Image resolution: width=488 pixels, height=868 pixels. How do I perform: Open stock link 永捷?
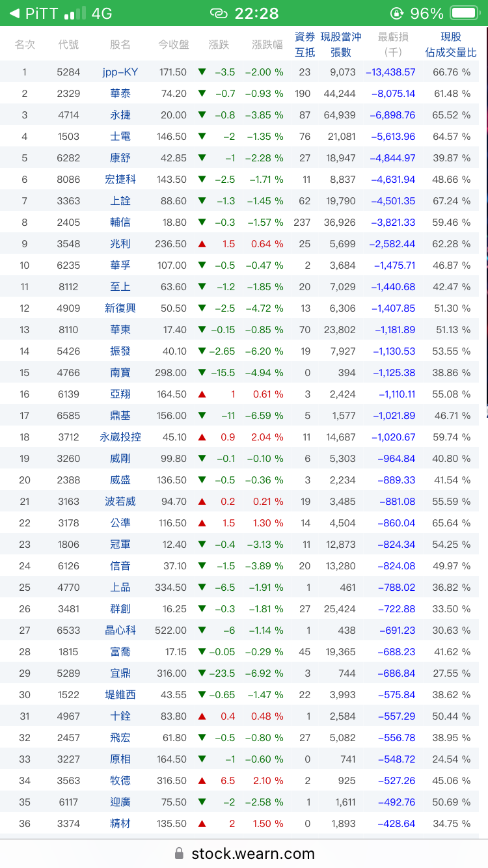tap(120, 115)
